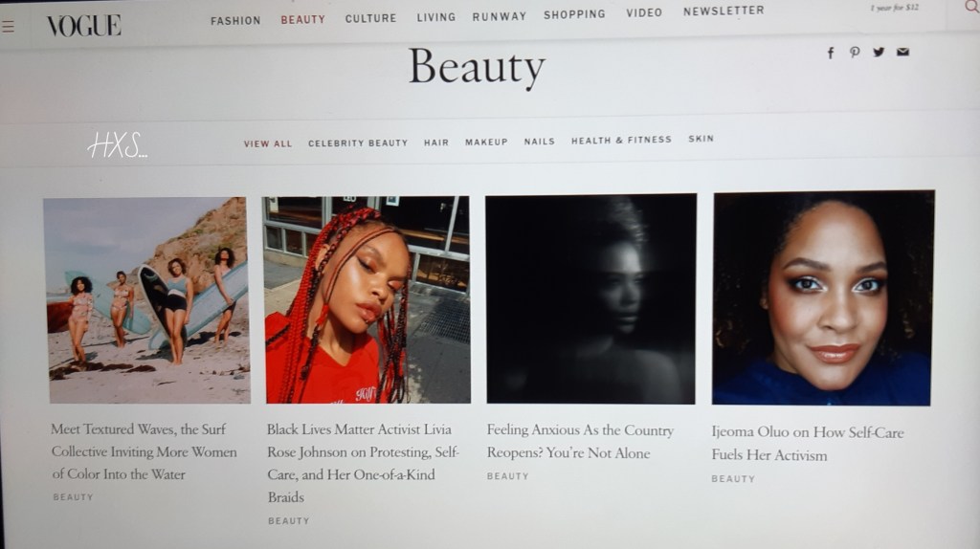
Task: Select the Celebrity Beauty tab
Action: tap(358, 143)
